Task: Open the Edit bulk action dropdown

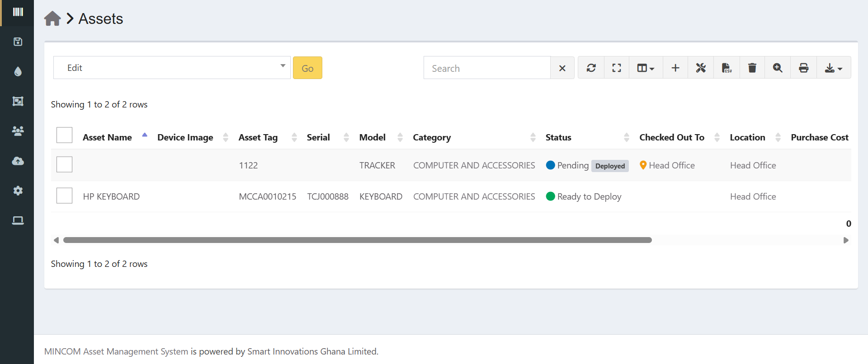Action: 172,68
